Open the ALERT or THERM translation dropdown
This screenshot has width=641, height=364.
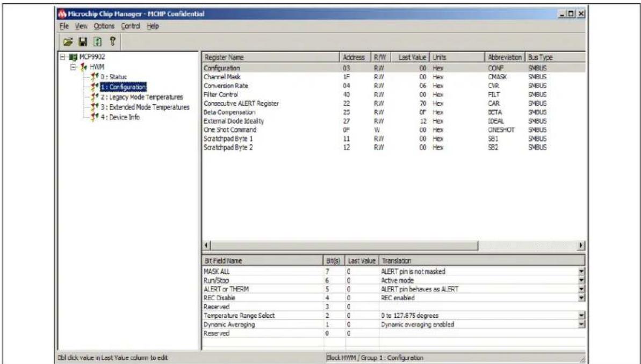coord(582,289)
